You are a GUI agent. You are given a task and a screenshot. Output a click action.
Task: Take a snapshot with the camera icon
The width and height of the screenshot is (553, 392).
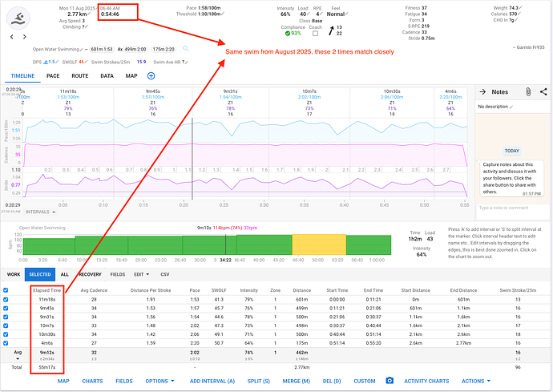[x=390, y=381]
